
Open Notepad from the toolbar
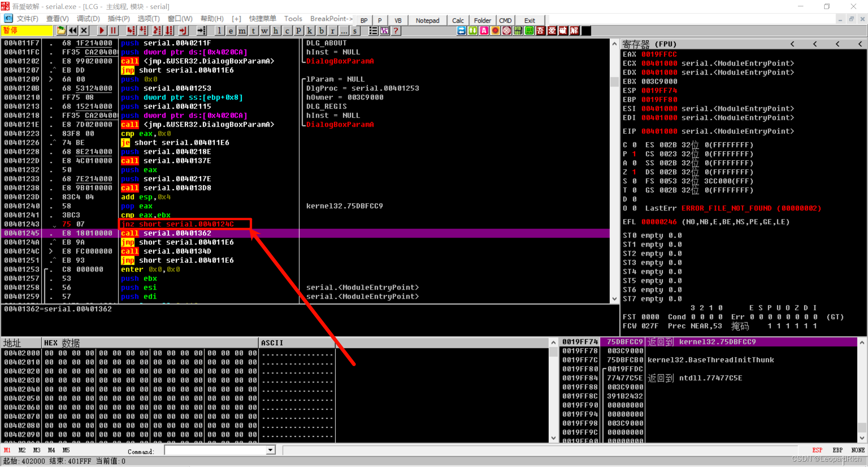427,20
